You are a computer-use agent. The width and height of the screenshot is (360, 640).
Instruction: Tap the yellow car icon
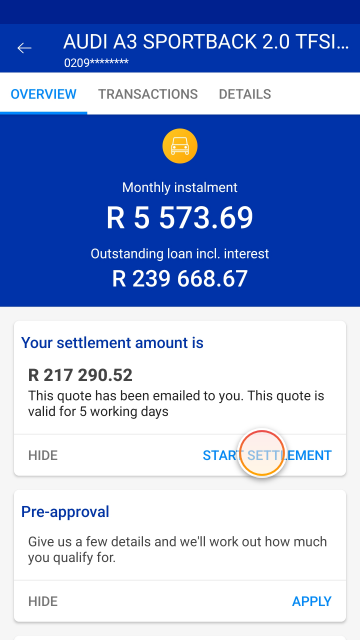click(180, 146)
